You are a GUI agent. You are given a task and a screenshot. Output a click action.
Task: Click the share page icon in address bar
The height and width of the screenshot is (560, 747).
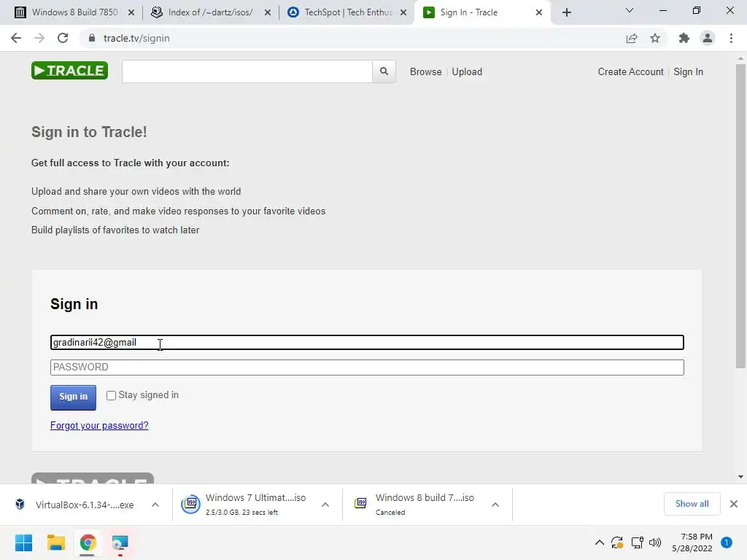click(x=632, y=38)
